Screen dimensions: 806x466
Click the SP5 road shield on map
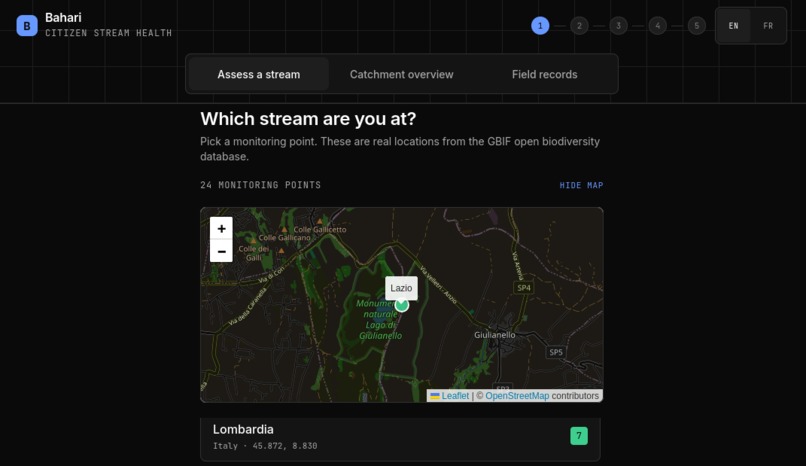coord(556,352)
